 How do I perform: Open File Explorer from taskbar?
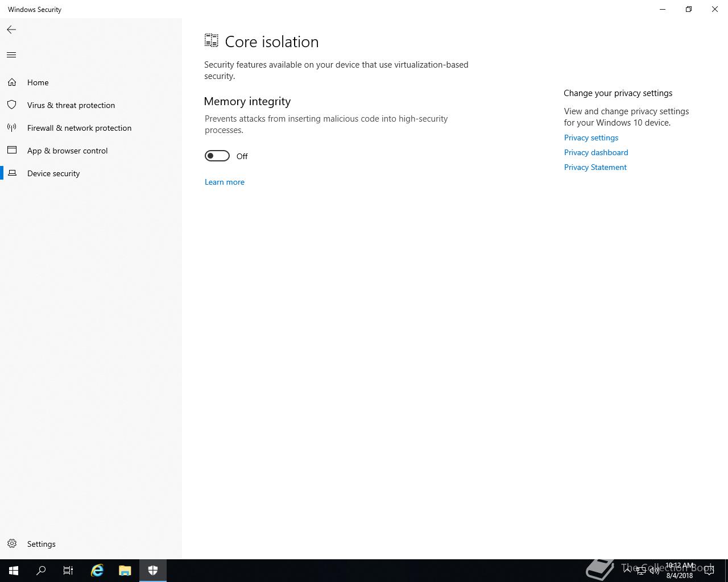[x=125, y=571]
